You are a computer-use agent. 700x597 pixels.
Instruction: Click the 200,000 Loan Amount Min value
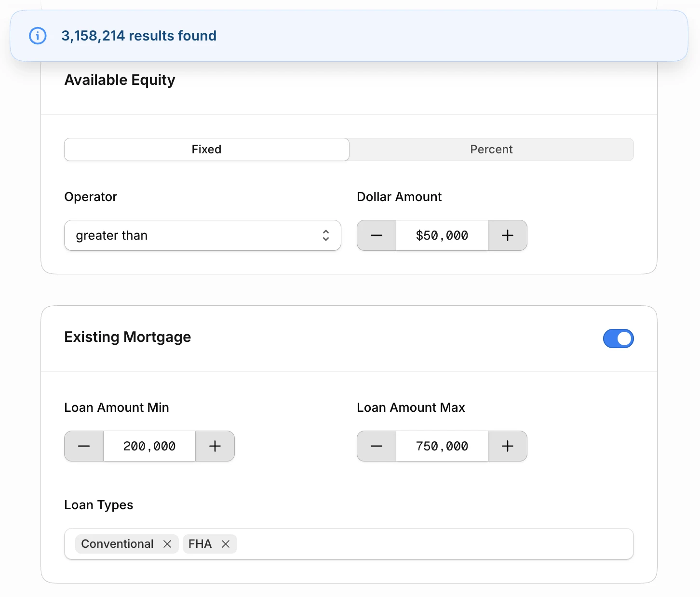[149, 446]
